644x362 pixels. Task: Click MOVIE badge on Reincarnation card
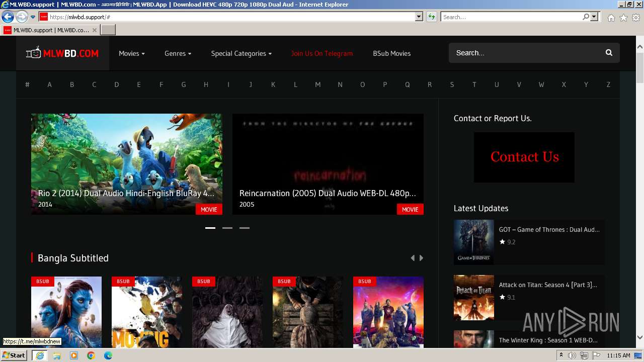pos(410,209)
